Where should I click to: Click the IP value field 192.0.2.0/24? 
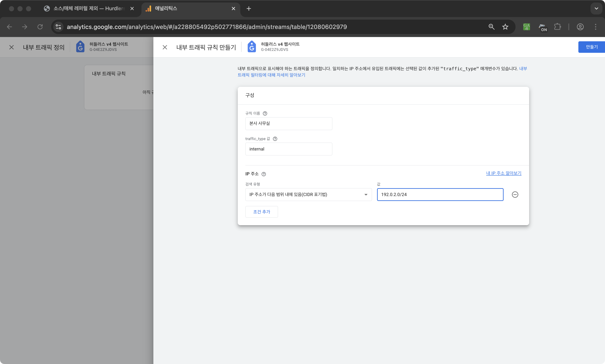(440, 195)
